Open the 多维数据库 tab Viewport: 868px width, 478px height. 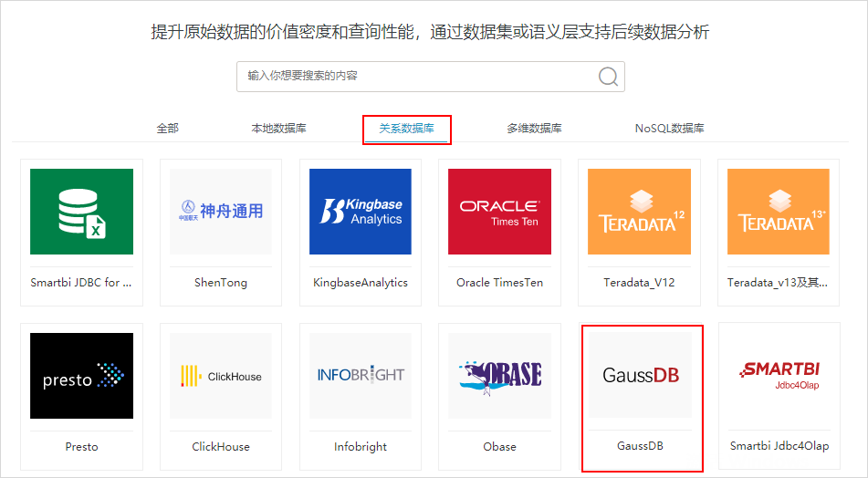(534, 129)
